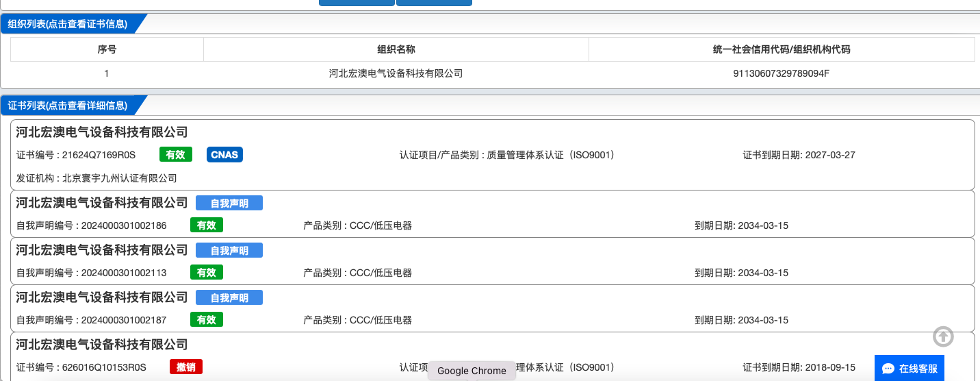This screenshot has height=381, width=980.
Task: Click credit code 91130607329789094F cell
Action: click(782, 73)
